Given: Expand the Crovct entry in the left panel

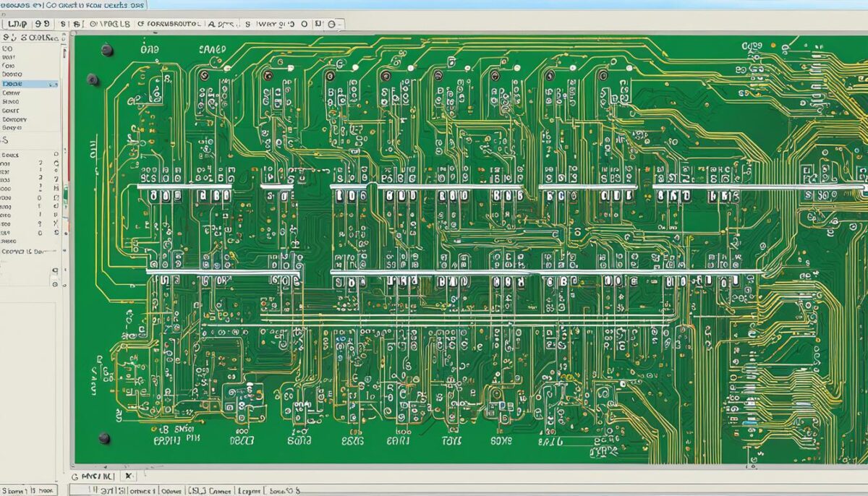Looking at the screenshot, I should pos(25,252).
